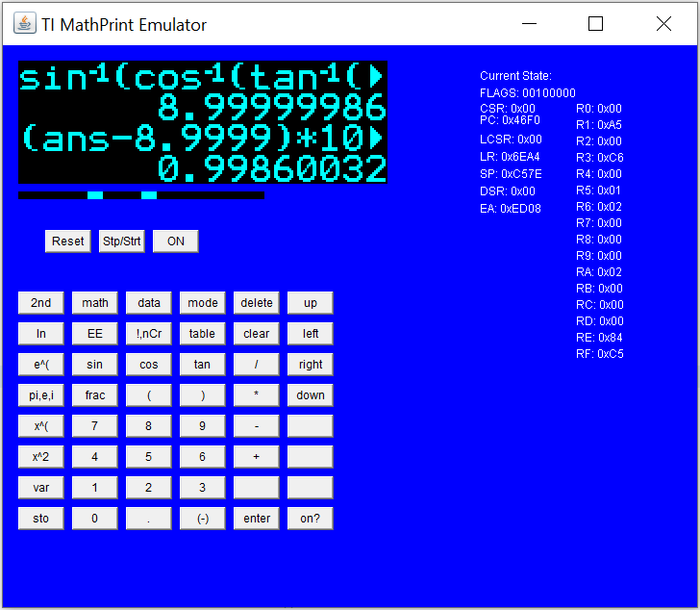
Task: Click the sto key
Action: tap(41, 519)
